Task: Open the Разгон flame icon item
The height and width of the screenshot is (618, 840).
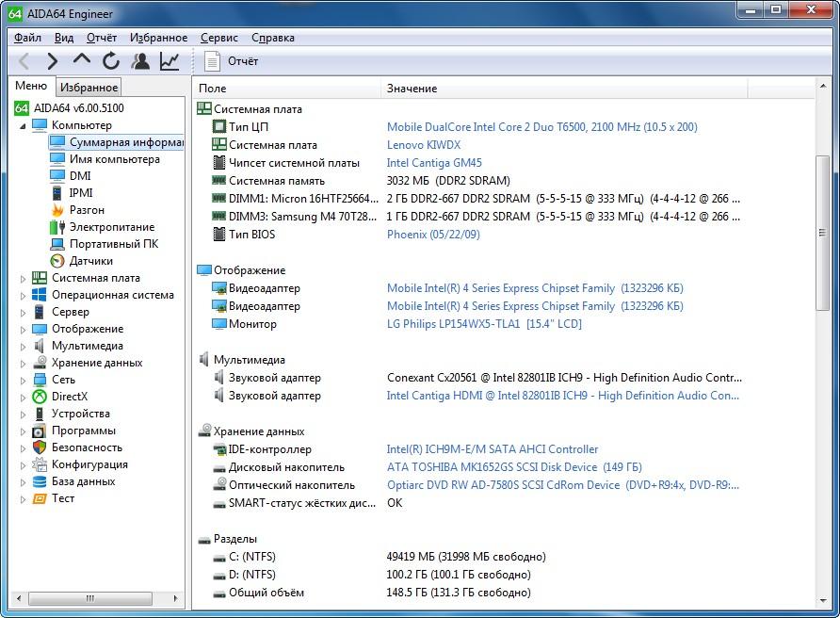Action: click(57, 210)
